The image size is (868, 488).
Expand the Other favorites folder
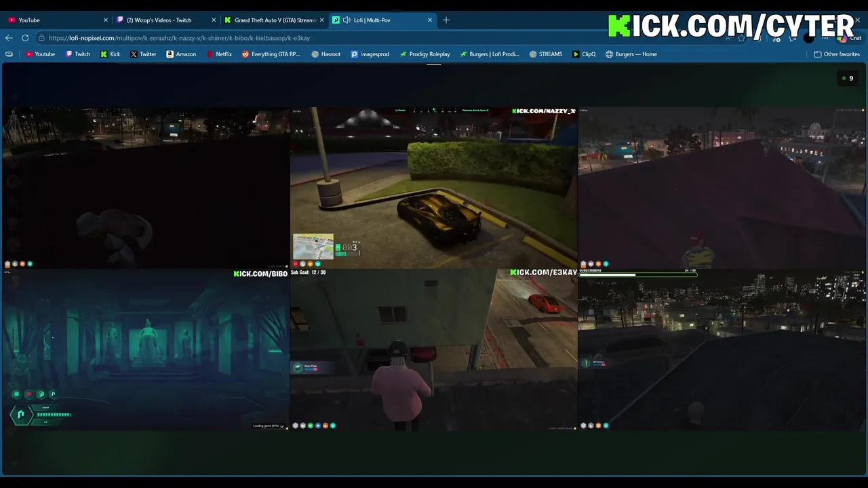837,54
